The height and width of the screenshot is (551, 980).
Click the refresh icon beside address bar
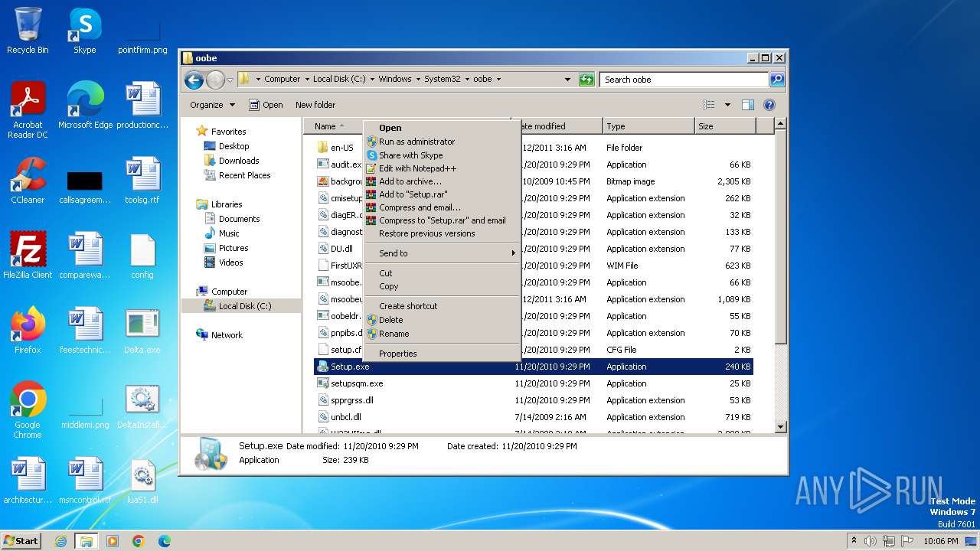pos(586,79)
